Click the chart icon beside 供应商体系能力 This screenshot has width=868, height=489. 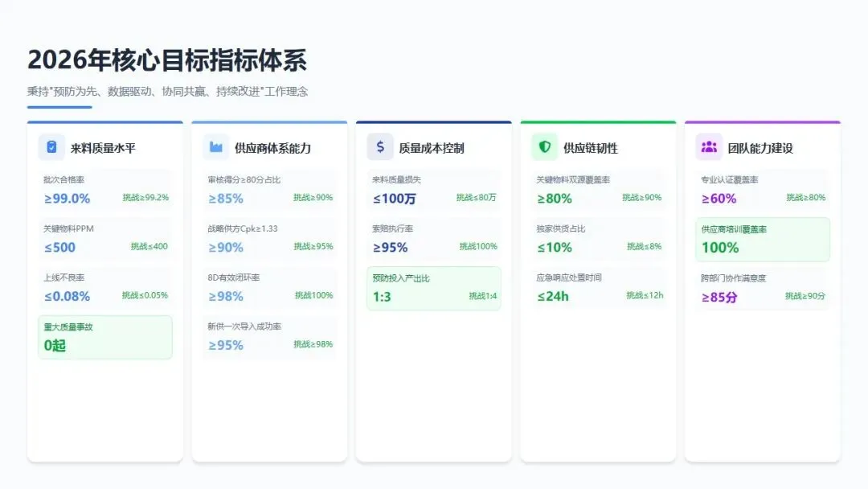pyautogui.click(x=216, y=146)
